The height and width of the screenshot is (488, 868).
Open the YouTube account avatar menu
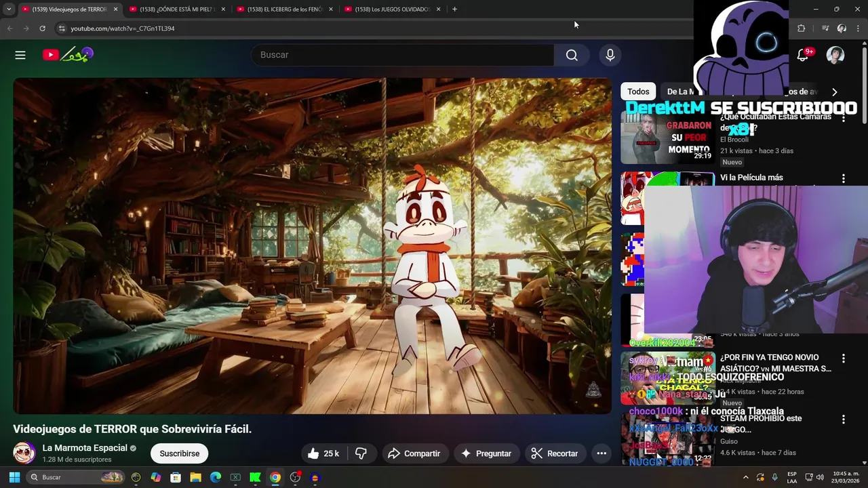click(x=835, y=55)
